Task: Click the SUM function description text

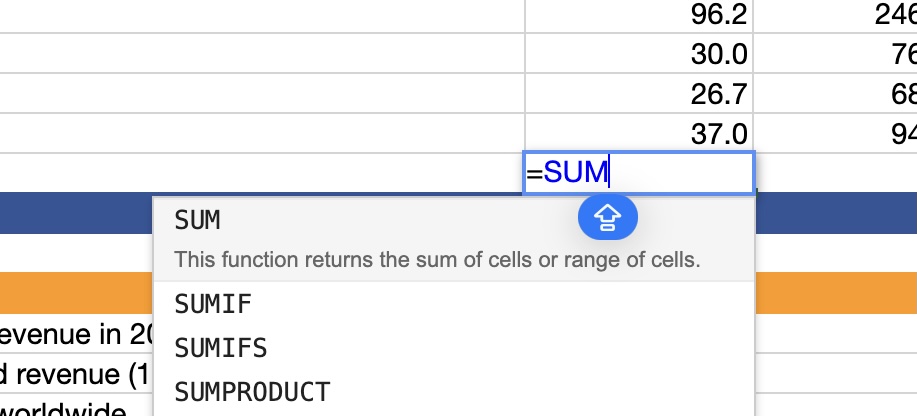Action: [x=437, y=259]
